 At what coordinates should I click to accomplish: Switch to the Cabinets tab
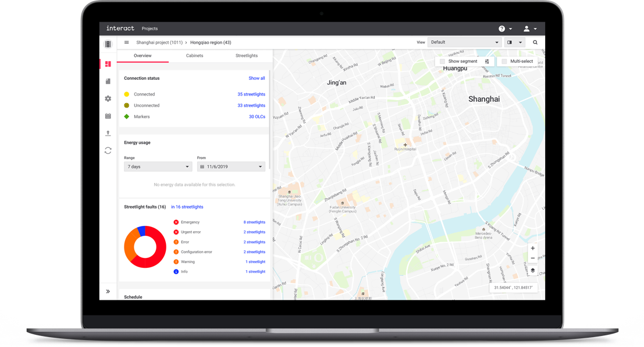[x=195, y=55]
